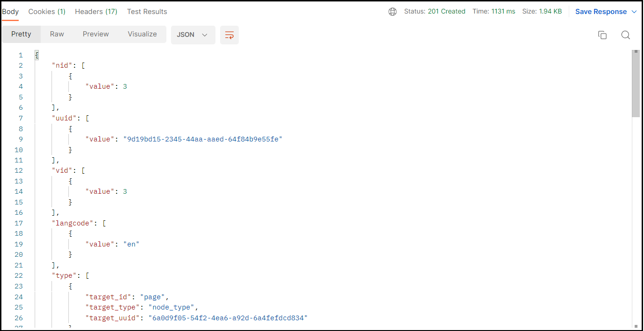Click the Save Response button
The image size is (644, 331).
point(601,12)
